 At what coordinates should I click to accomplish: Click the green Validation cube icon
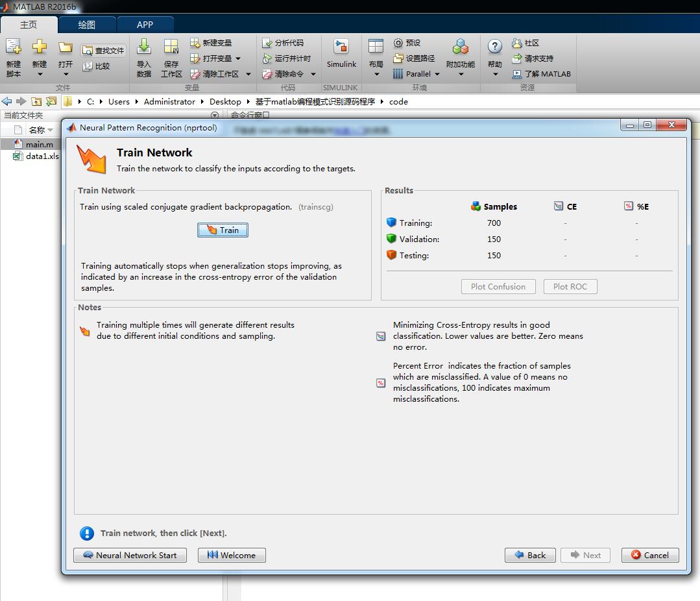tap(391, 238)
